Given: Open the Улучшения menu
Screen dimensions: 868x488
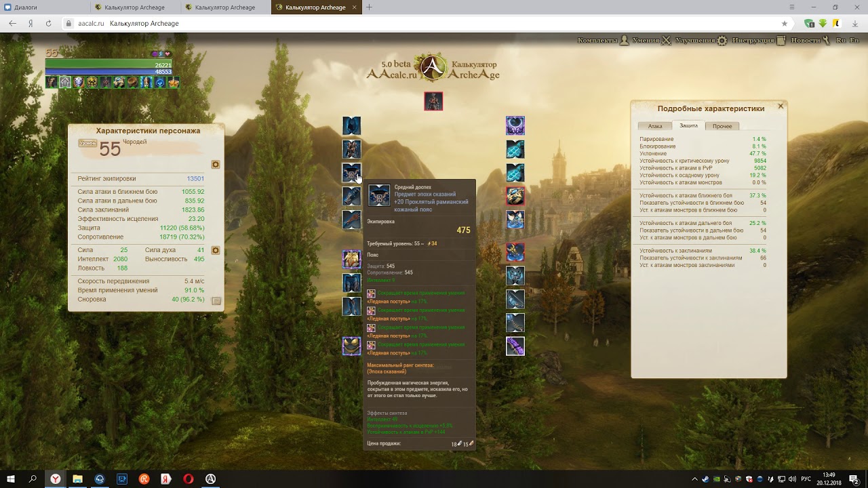Looking at the screenshot, I should click(x=701, y=41).
